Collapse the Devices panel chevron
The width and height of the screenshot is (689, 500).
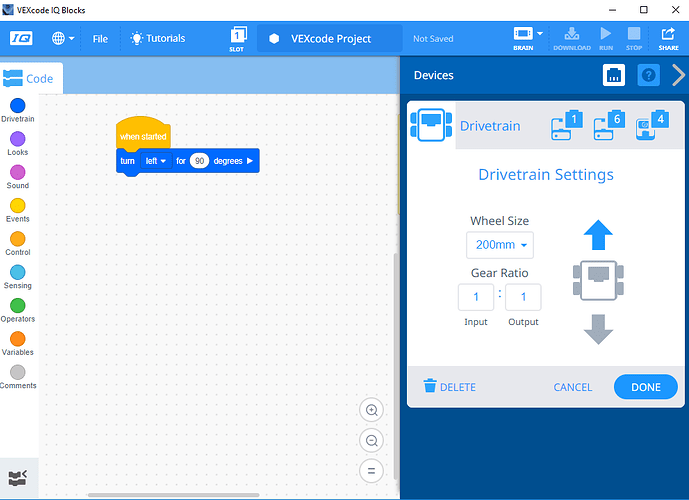(x=678, y=75)
